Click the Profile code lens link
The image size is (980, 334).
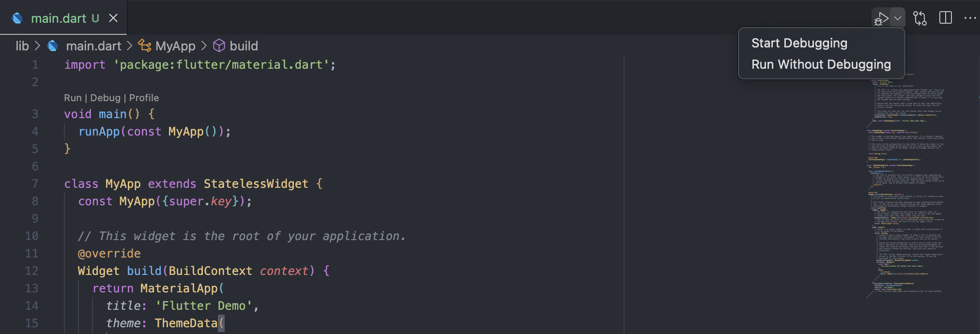point(144,98)
